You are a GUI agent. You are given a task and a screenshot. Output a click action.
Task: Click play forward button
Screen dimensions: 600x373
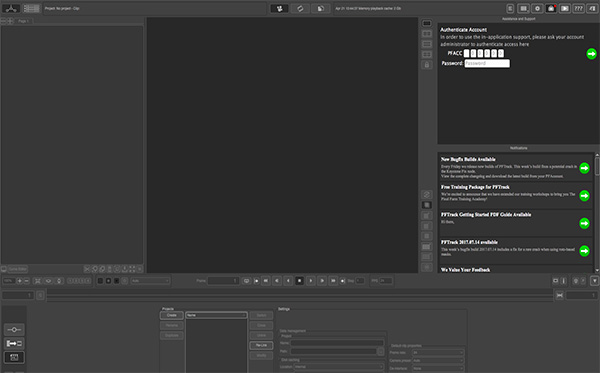311,281
